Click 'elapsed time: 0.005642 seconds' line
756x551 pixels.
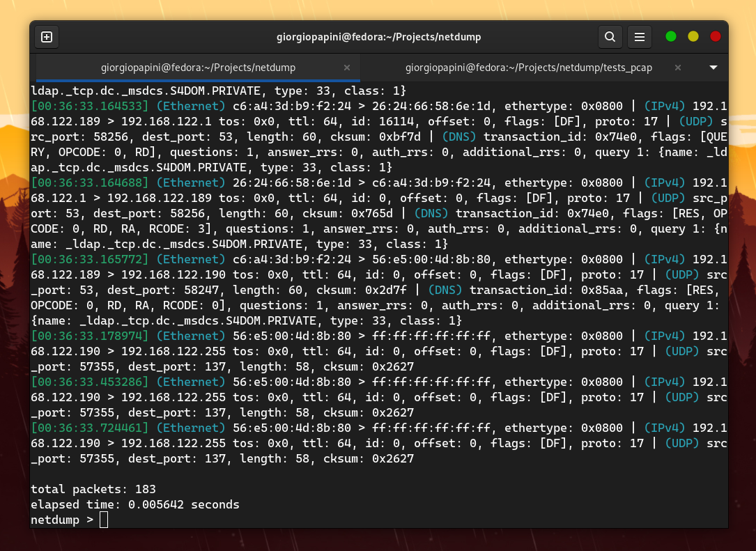point(135,505)
